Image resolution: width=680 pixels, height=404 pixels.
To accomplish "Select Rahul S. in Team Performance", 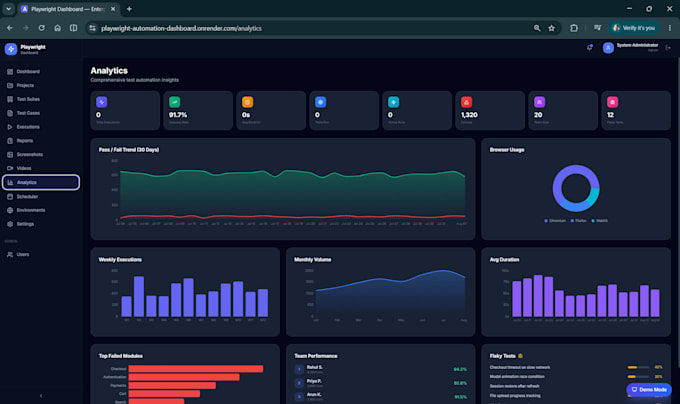I will [380, 369].
